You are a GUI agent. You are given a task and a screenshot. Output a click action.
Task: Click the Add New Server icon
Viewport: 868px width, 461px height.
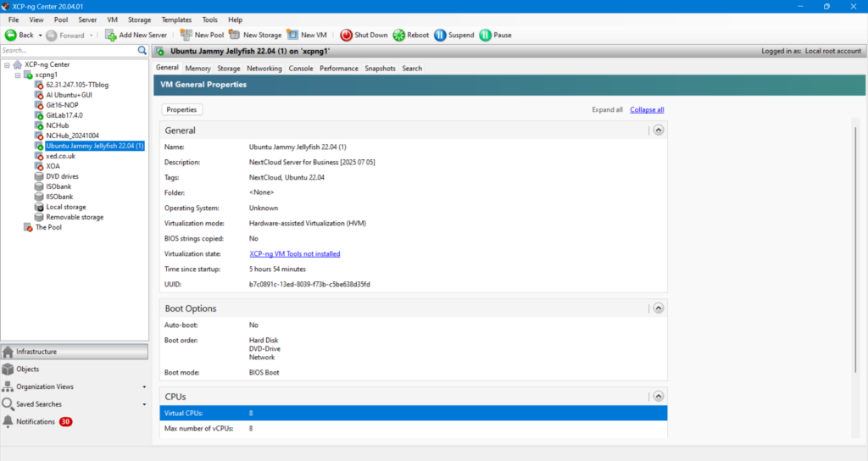click(111, 35)
